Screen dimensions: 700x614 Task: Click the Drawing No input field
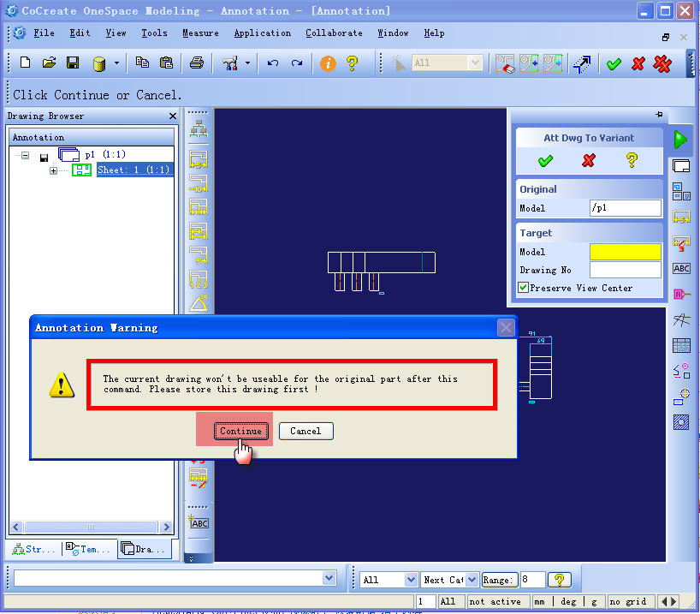click(x=625, y=270)
